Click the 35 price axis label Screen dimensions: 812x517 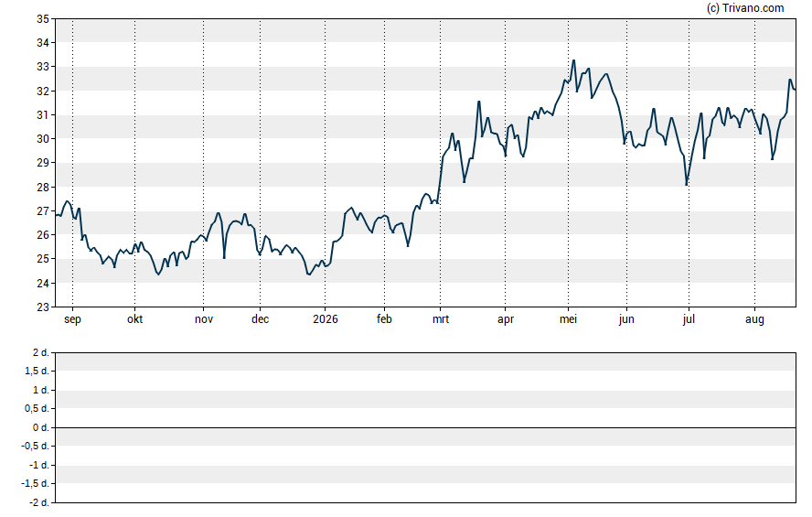pyautogui.click(x=42, y=19)
